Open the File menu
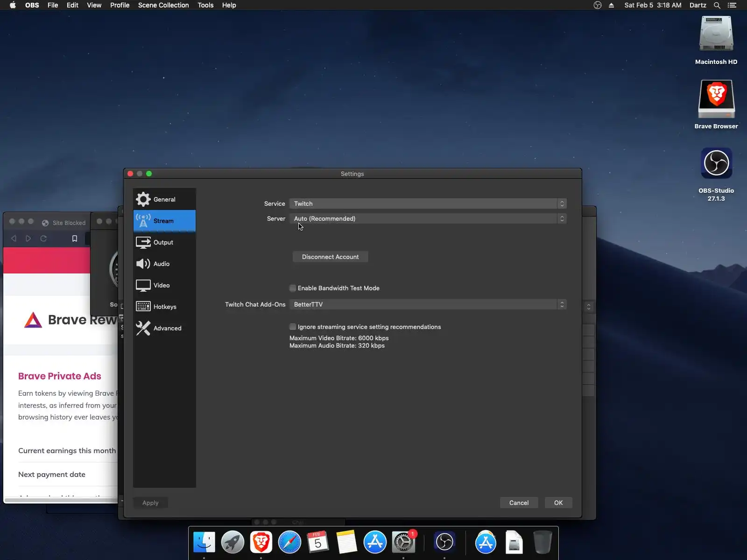 pos(53,5)
